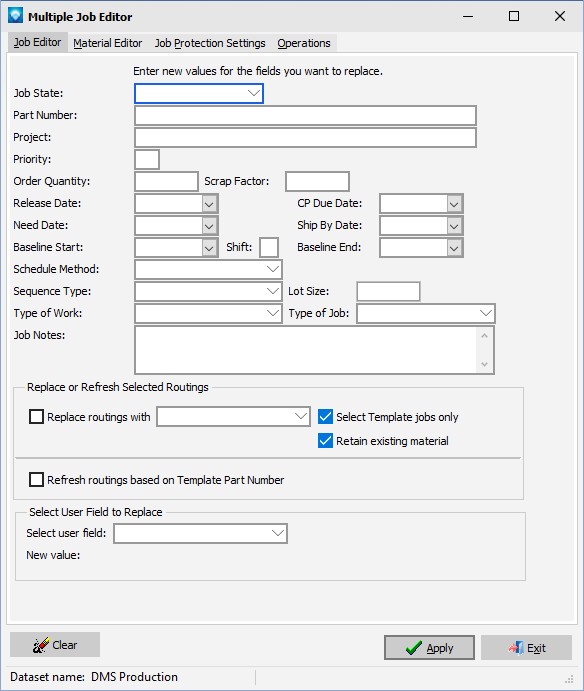584x691 pixels.
Task: Click into the Part Number field
Action: [305, 115]
